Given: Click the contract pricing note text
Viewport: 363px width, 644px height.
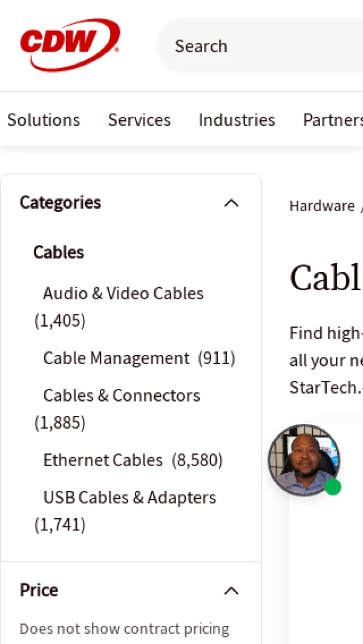Looking at the screenshot, I should click(125, 629).
